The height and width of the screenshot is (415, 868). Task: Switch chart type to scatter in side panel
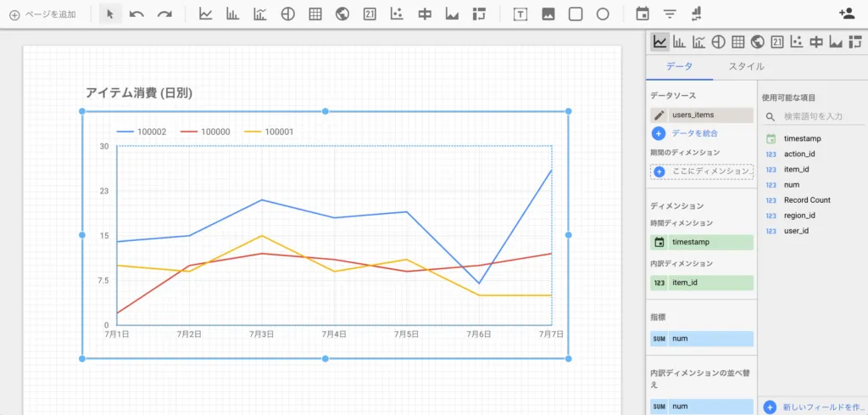(x=796, y=42)
